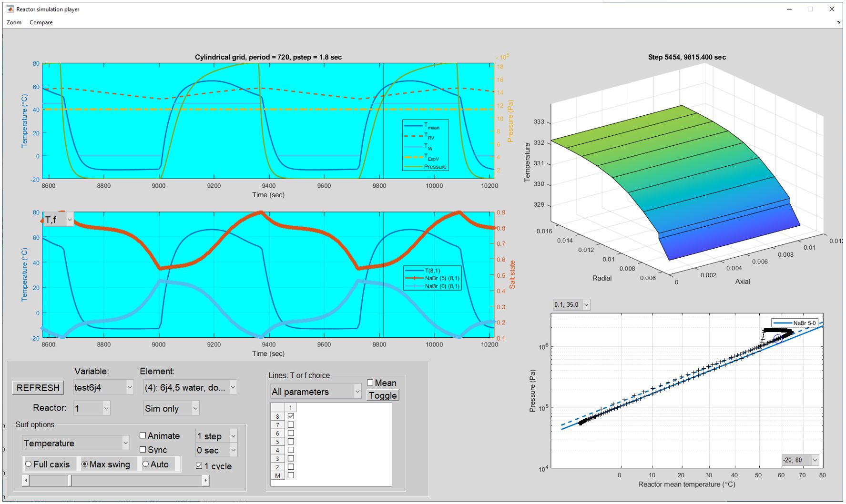Click the Toggle button in Lines panel

pyautogui.click(x=382, y=395)
